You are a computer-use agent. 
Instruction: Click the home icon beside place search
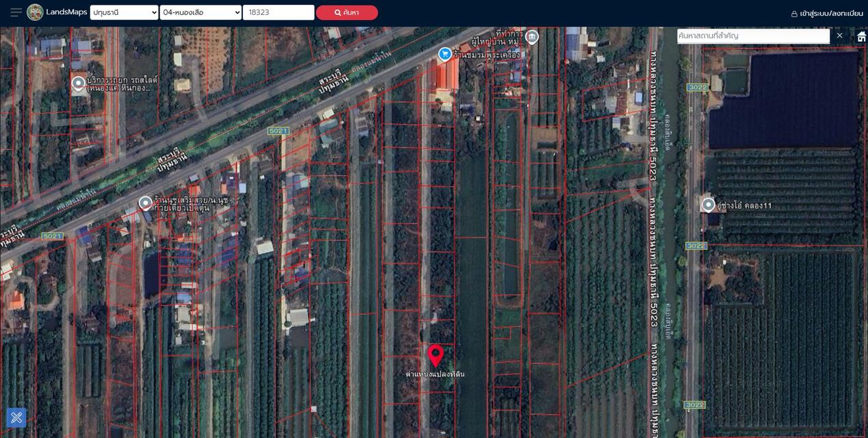[x=860, y=35]
